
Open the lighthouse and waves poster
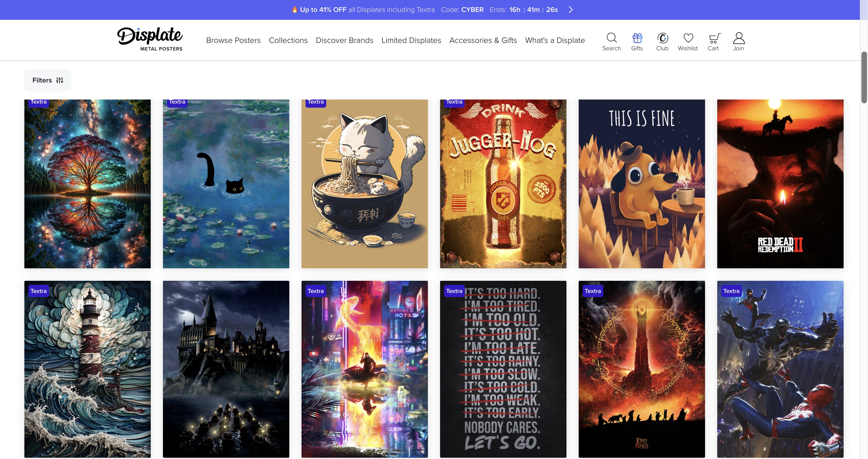87,369
